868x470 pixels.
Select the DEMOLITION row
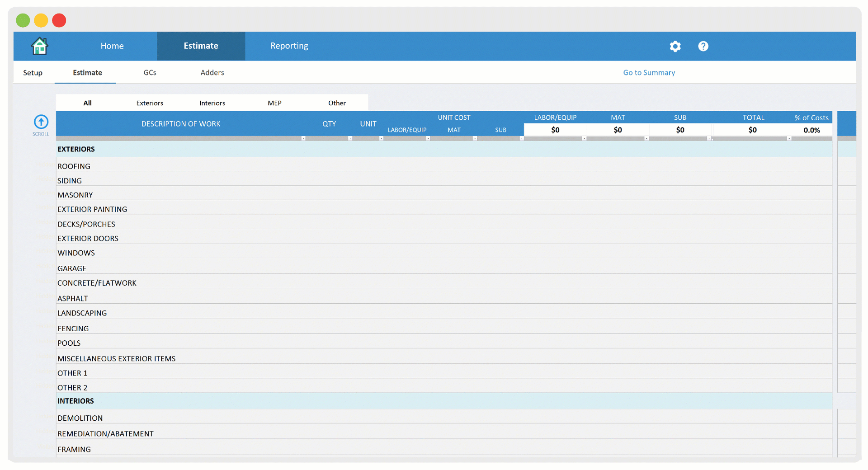pos(444,417)
